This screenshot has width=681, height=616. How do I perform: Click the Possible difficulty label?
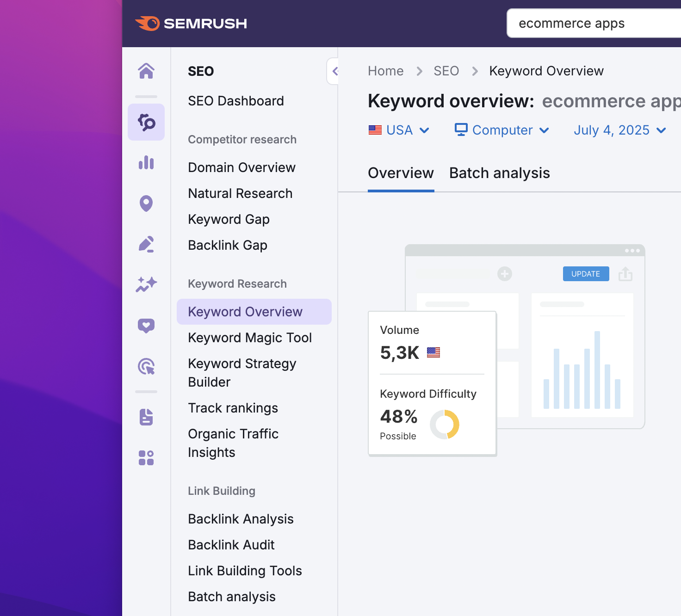(x=398, y=436)
